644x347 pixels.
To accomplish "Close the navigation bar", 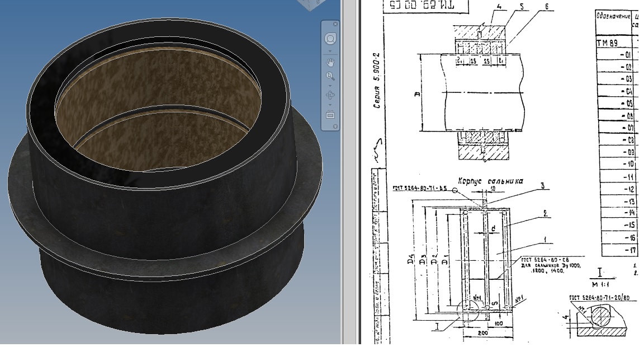I will [x=335, y=24].
